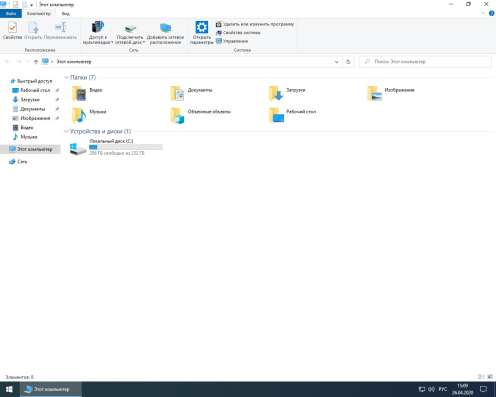Select the Изображения folder tile
Image resolution: width=496 pixels, height=397 pixels.
[x=391, y=93]
